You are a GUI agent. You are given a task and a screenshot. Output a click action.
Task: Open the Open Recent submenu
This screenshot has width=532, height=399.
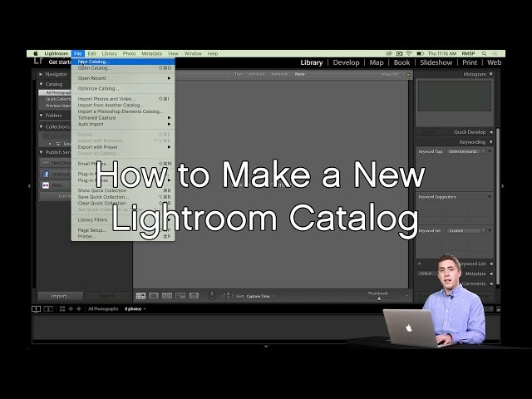click(123, 78)
